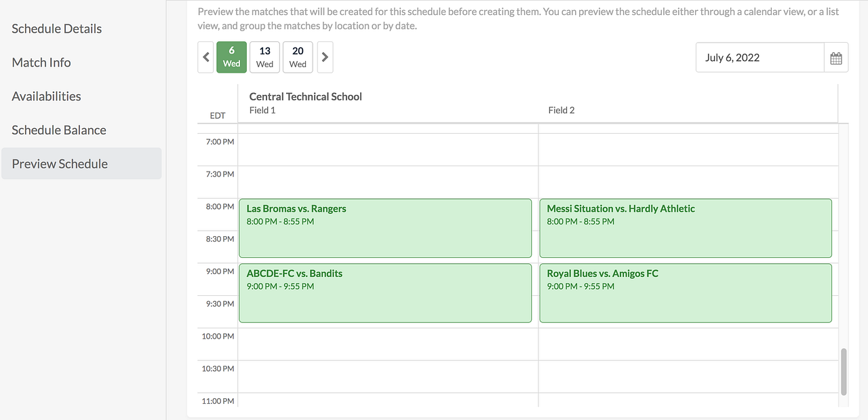Select the ABCDE-FC vs. Bandits match
868x420 pixels.
click(385, 293)
